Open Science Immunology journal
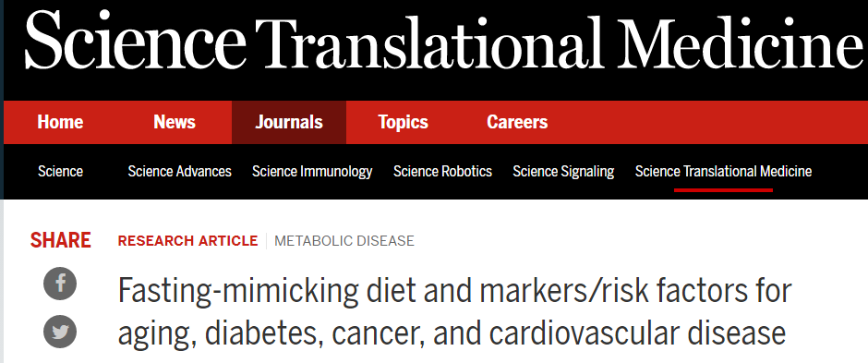Screen dimensions: 868x363 312,172
